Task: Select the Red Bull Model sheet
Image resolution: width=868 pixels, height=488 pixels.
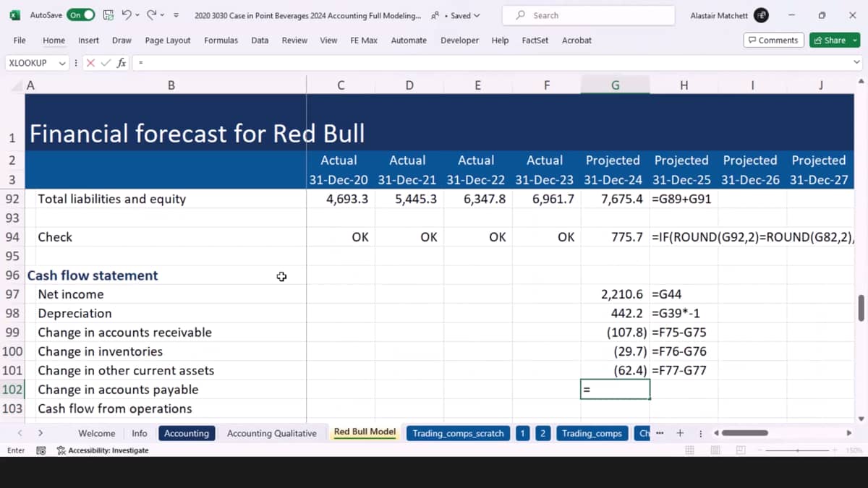Action: [365, 432]
